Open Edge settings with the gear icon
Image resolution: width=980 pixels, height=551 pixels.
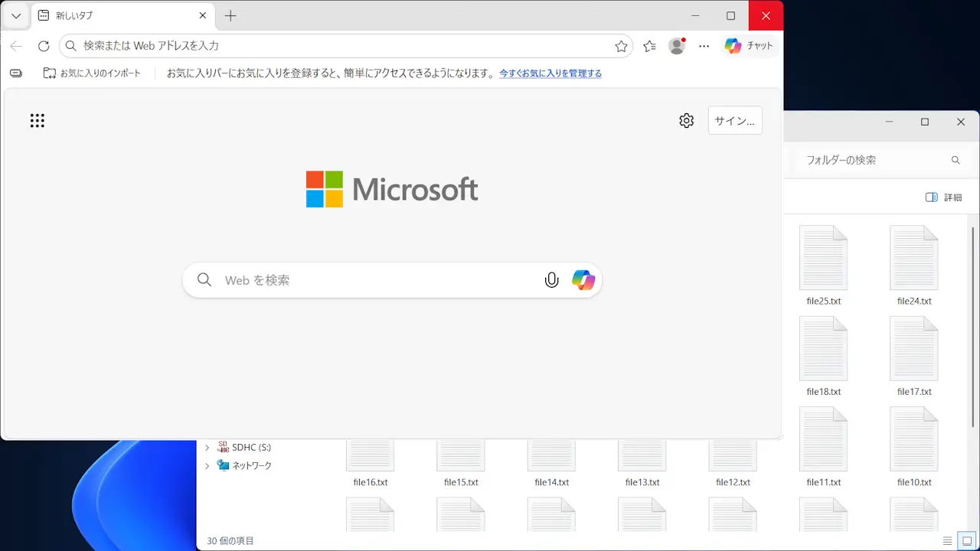pyautogui.click(x=686, y=120)
